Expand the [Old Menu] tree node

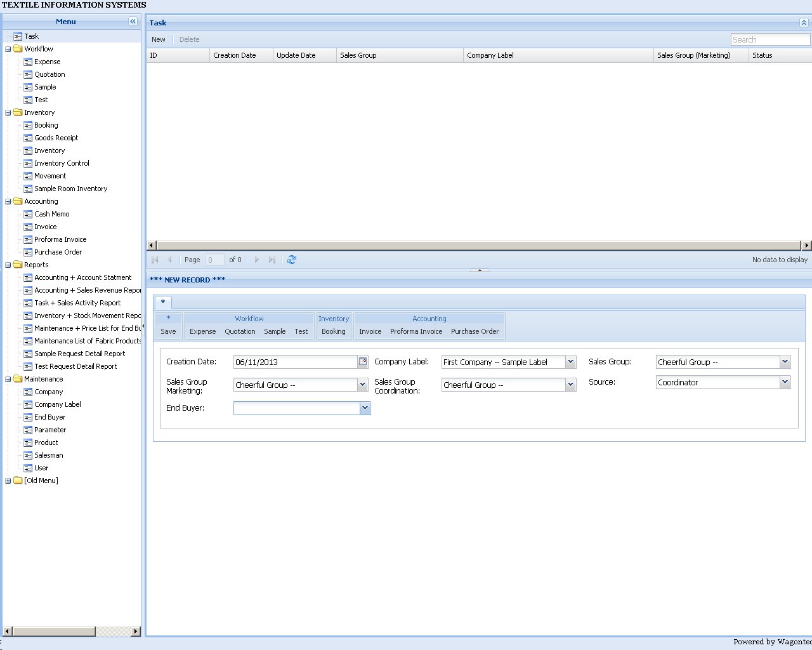point(8,481)
